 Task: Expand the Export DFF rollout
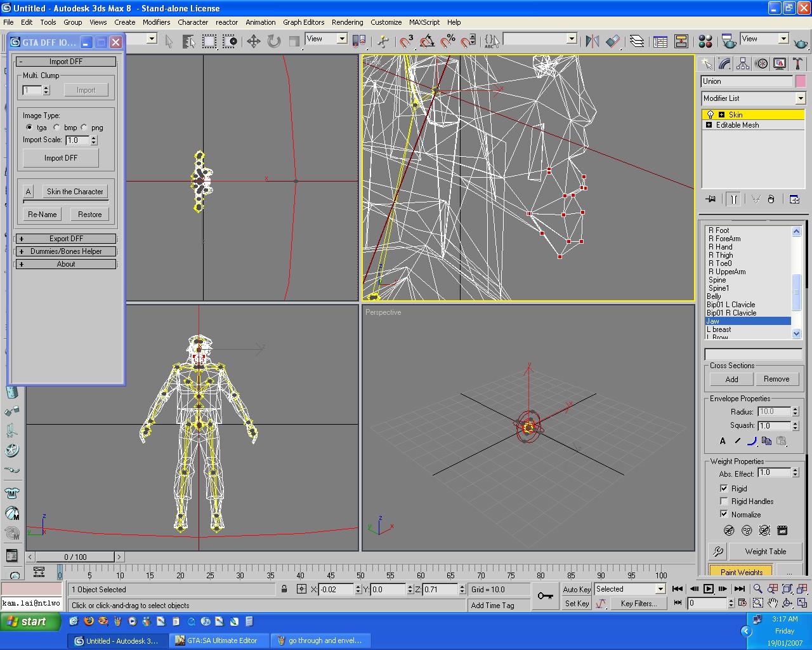(66, 239)
